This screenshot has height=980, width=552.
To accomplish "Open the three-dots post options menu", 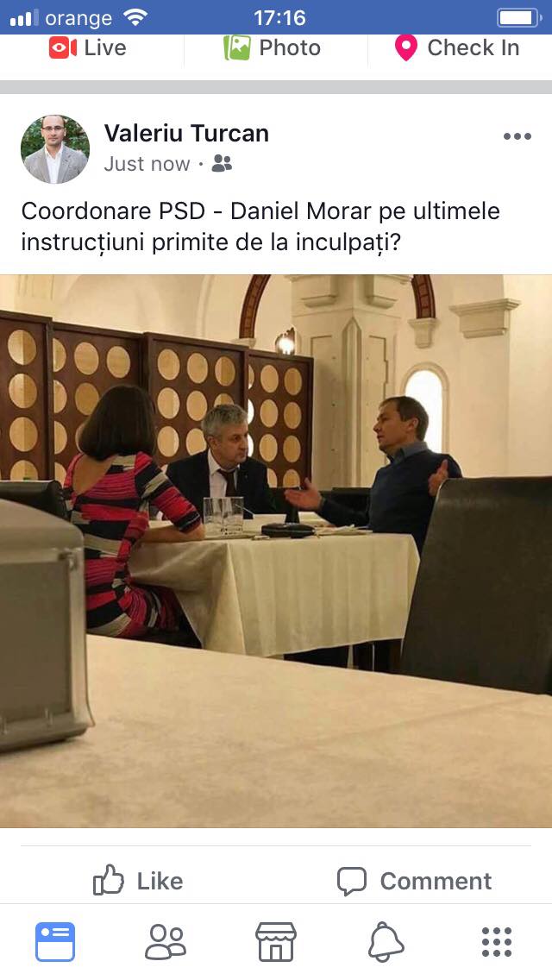I will (x=517, y=136).
